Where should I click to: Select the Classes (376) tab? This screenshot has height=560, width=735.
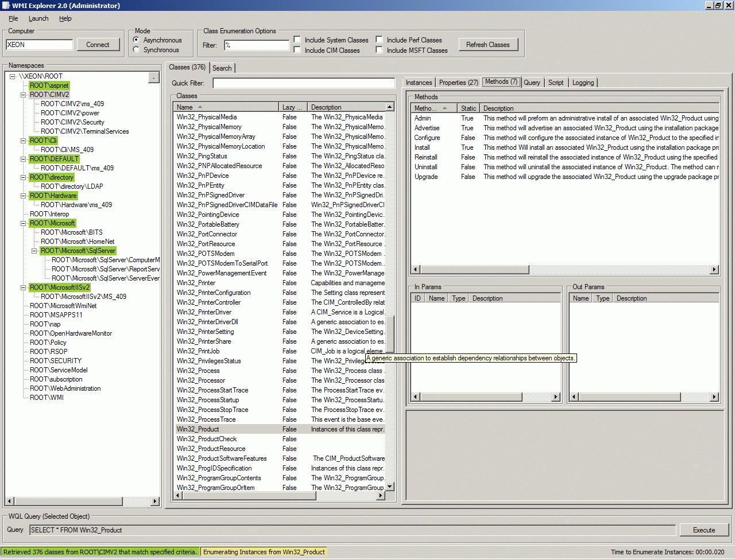pos(187,67)
